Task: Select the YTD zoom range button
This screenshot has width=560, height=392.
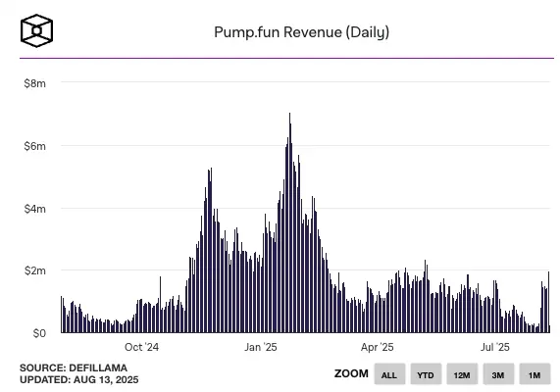Action: pyautogui.click(x=426, y=373)
